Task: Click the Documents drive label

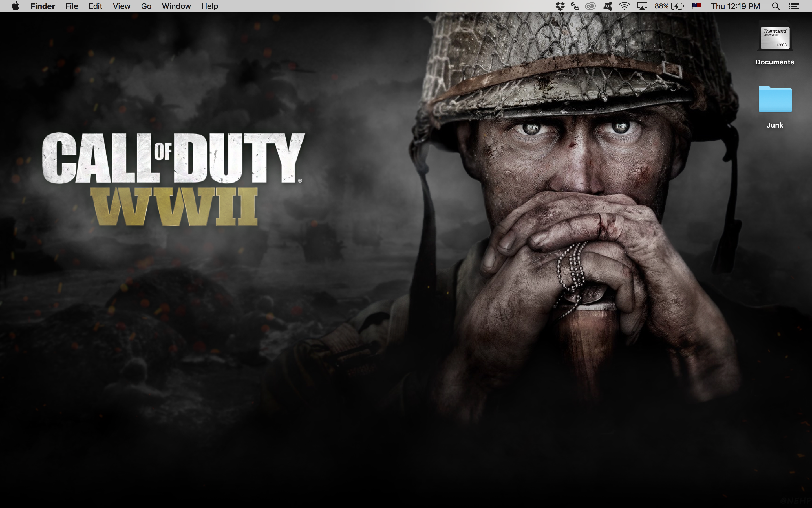Action: pyautogui.click(x=775, y=62)
